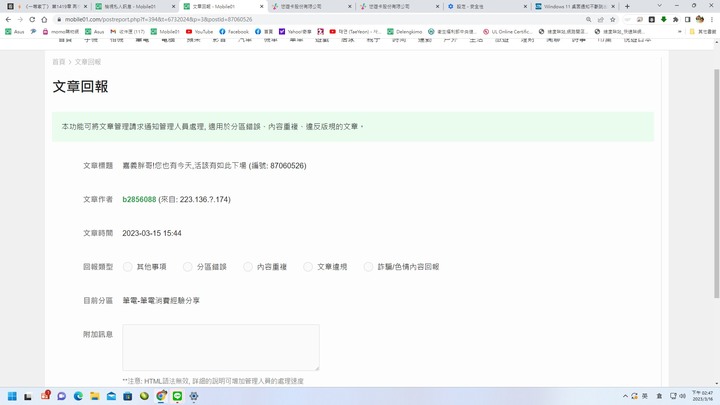Switch to the 設定 - 安全性 tab
The height and width of the screenshot is (405, 720).
click(x=487, y=6)
